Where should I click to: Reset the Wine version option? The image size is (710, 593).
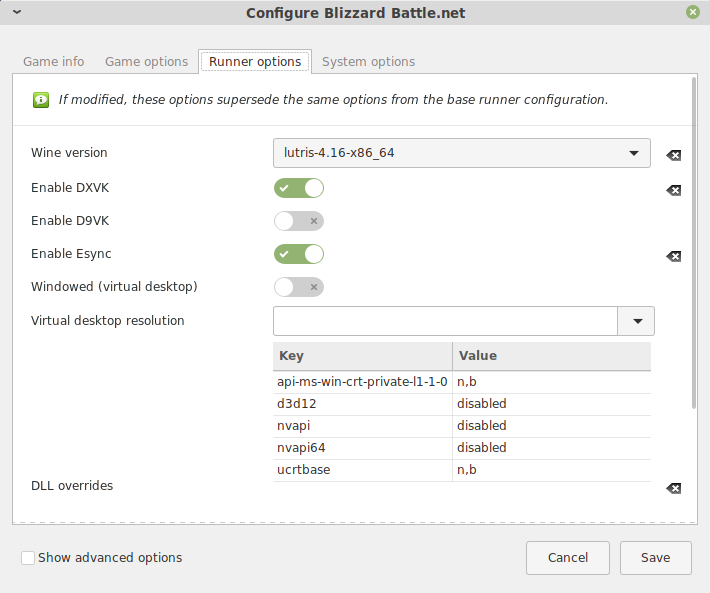tap(674, 155)
